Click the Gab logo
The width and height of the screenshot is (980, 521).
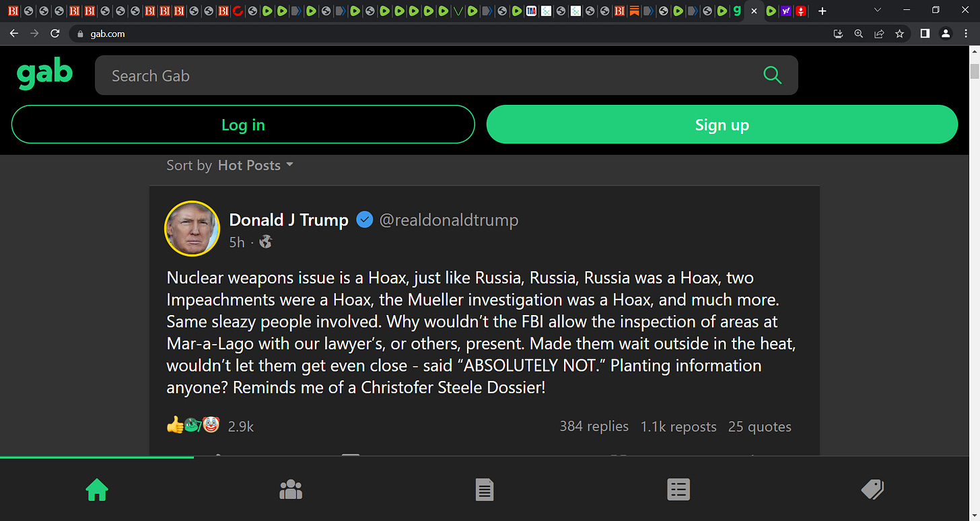pyautogui.click(x=44, y=73)
